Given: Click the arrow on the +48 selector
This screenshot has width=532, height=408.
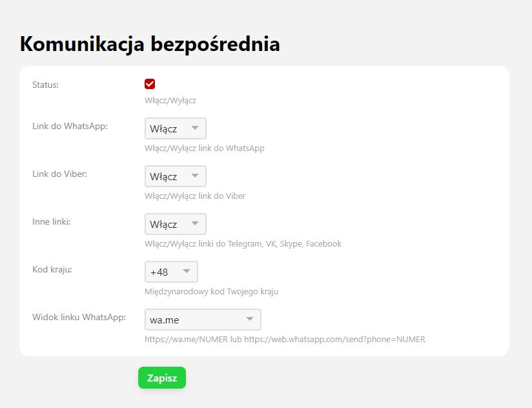Looking at the screenshot, I should 187,272.
